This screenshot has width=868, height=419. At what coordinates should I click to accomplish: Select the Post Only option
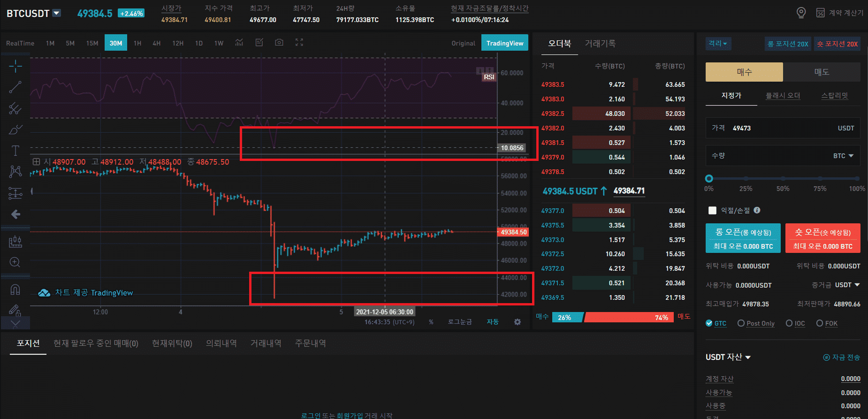pyautogui.click(x=756, y=323)
